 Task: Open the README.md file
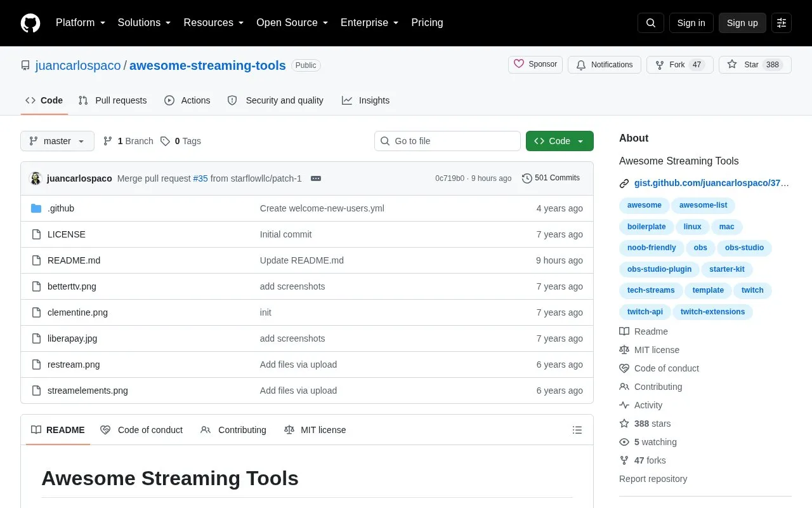74,260
